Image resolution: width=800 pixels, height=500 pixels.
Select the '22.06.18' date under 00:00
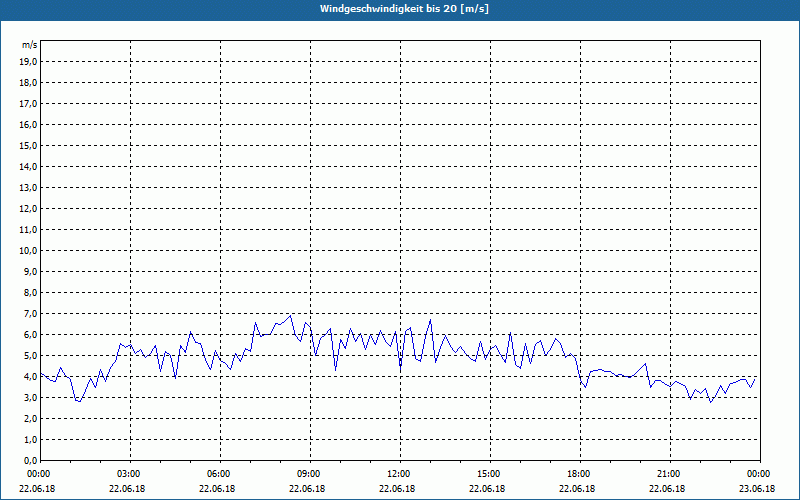(x=37, y=489)
